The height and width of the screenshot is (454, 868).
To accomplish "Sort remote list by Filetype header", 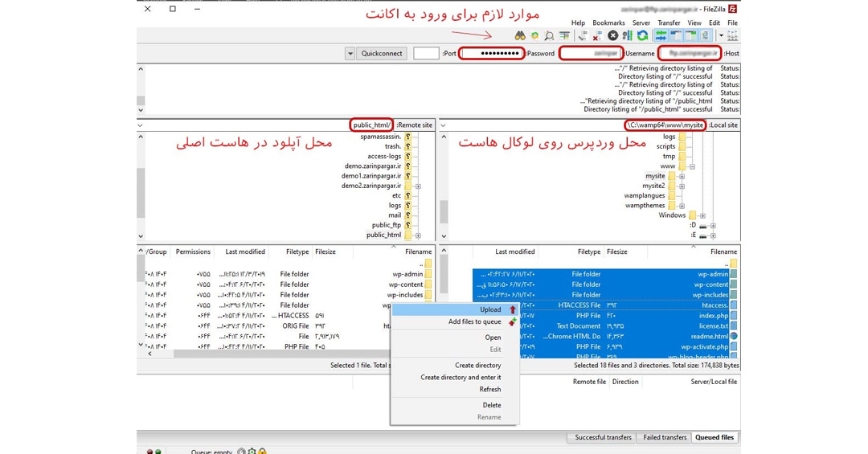I will 291,252.
